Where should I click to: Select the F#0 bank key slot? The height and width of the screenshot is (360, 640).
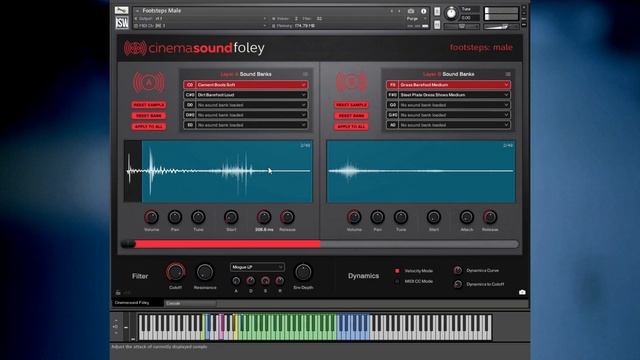point(392,95)
